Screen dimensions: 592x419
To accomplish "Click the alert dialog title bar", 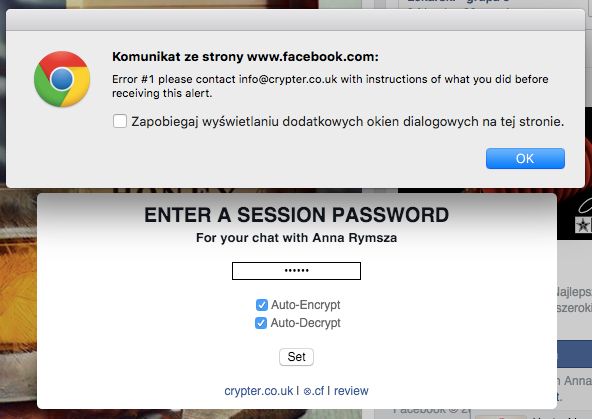I will 295,20.
